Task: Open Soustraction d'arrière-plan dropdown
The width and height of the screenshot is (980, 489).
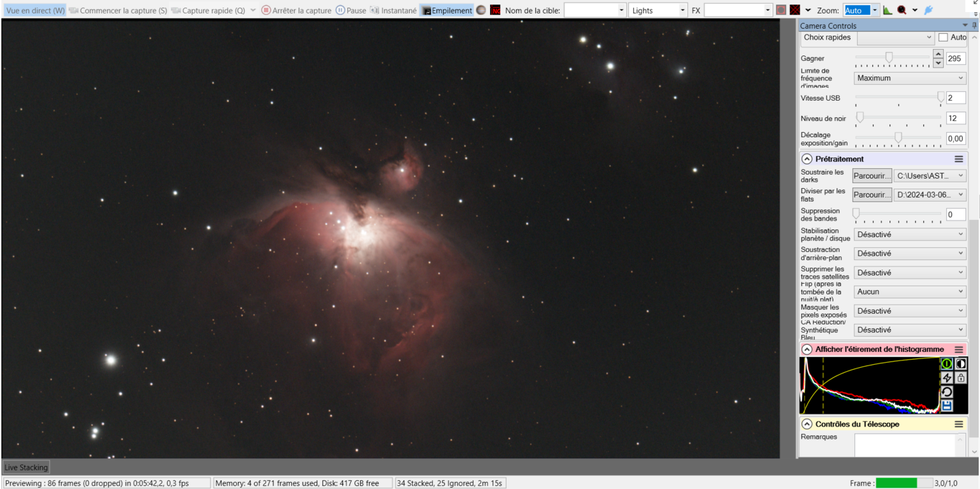Action: (x=910, y=254)
